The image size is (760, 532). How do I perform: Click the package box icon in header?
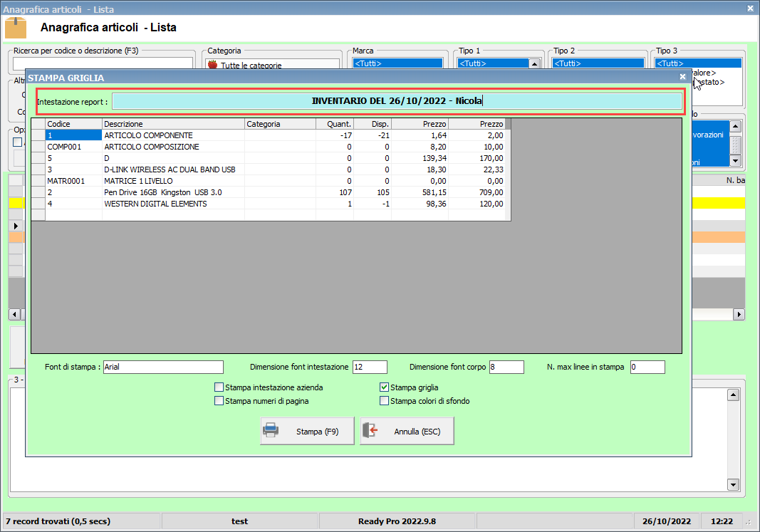[x=16, y=28]
